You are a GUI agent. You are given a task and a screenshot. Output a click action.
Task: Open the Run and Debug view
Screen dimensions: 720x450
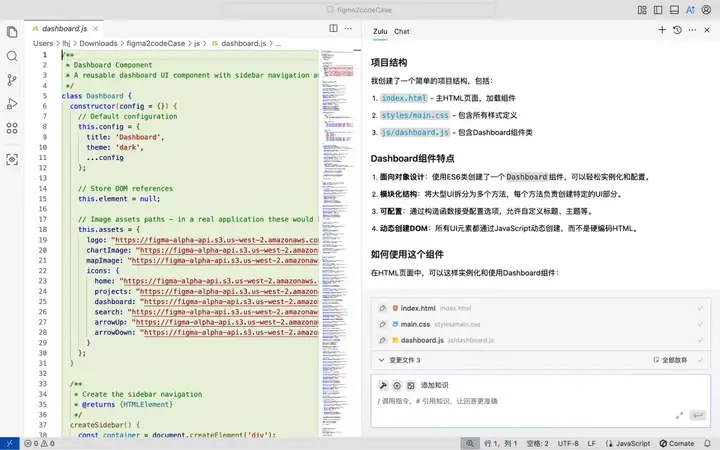coord(12,104)
